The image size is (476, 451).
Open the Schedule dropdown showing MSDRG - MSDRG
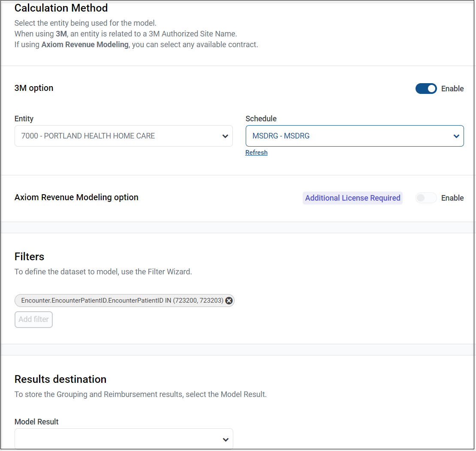tap(355, 136)
